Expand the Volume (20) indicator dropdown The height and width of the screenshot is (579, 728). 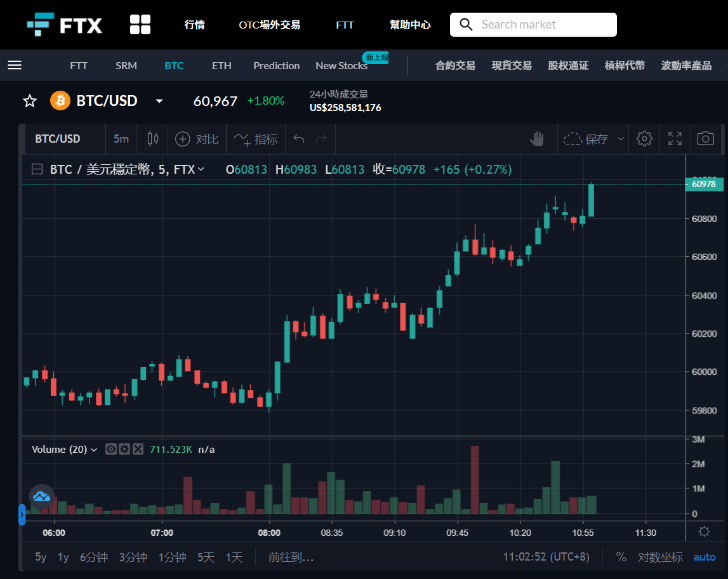(94, 450)
